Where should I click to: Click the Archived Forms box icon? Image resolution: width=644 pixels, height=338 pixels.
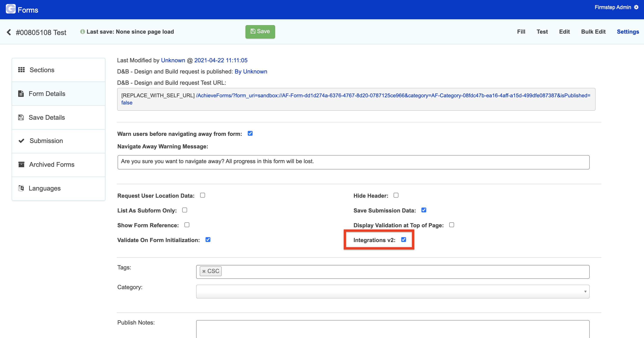point(22,165)
